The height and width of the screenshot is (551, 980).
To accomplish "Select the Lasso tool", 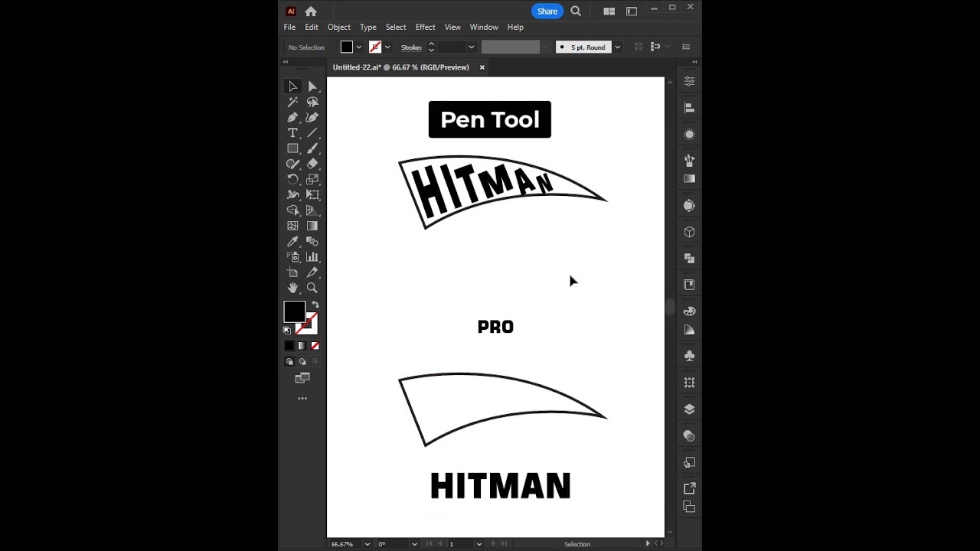I will pos(312,102).
